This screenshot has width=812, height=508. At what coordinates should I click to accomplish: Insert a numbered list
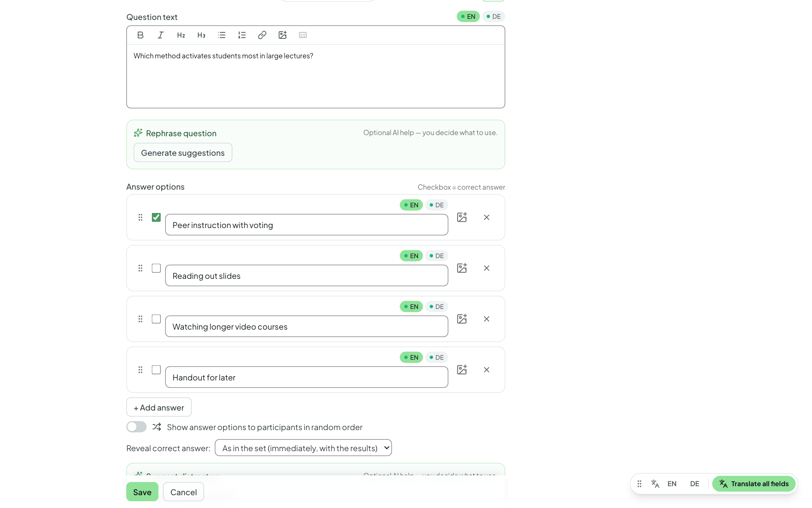click(242, 35)
